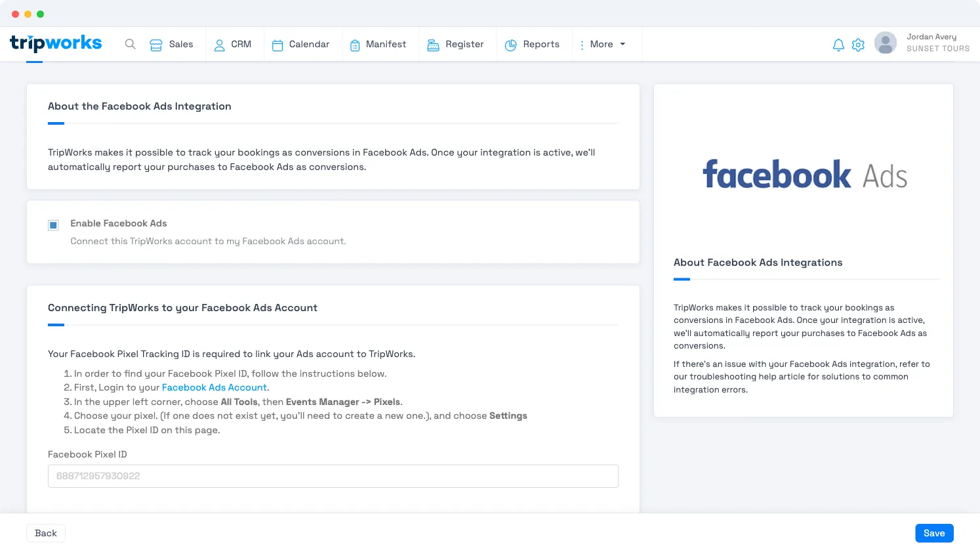Click the Sales storefront icon
This screenshot has width=980, height=556.
point(156,45)
